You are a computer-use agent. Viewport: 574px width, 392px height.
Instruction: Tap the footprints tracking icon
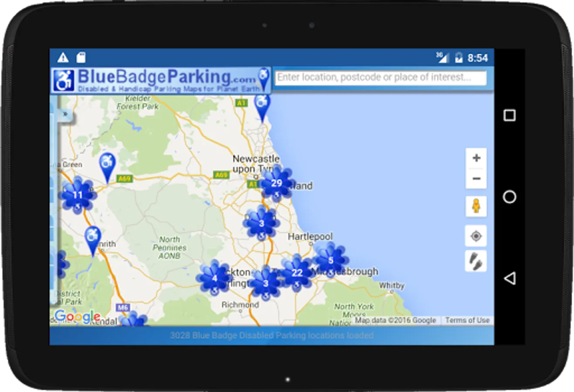(x=476, y=261)
